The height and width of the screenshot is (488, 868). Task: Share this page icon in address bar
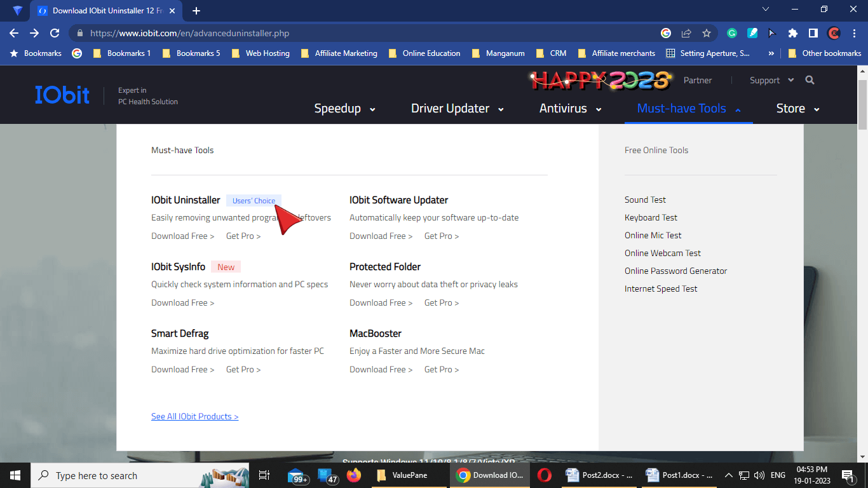click(686, 33)
